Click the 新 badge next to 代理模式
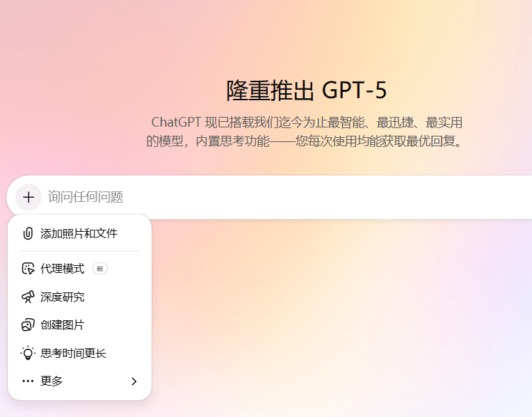 point(100,269)
